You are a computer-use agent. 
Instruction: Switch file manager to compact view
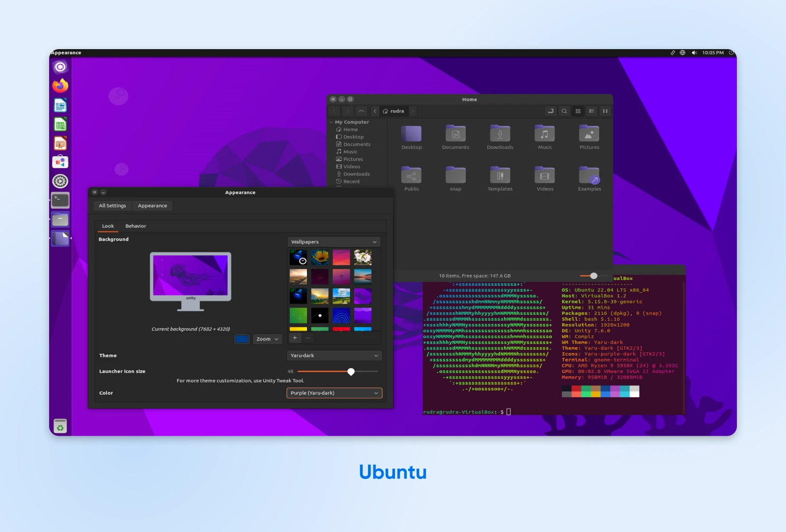click(605, 111)
